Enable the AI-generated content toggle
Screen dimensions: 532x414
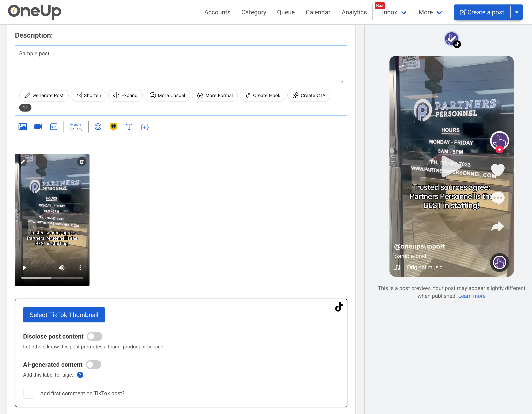[x=94, y=365]
